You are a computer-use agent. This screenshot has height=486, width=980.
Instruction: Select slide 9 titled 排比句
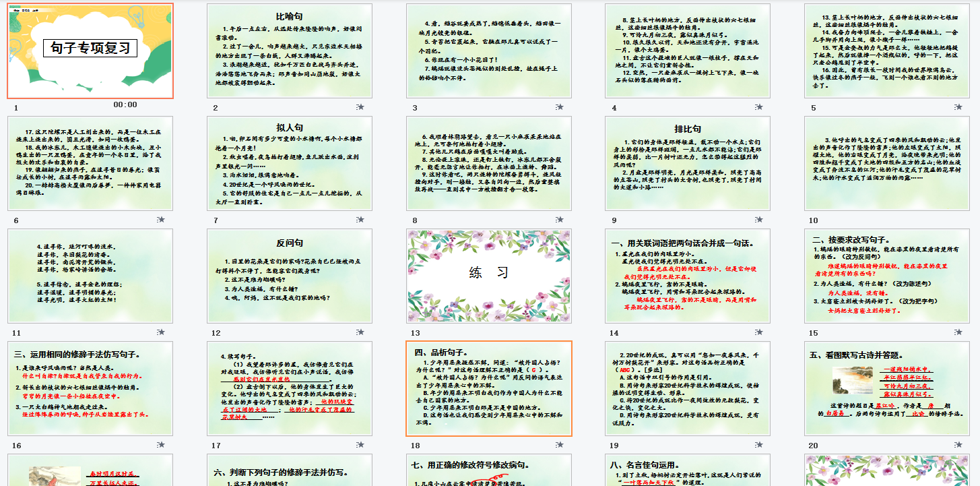[x=688, y=163]
